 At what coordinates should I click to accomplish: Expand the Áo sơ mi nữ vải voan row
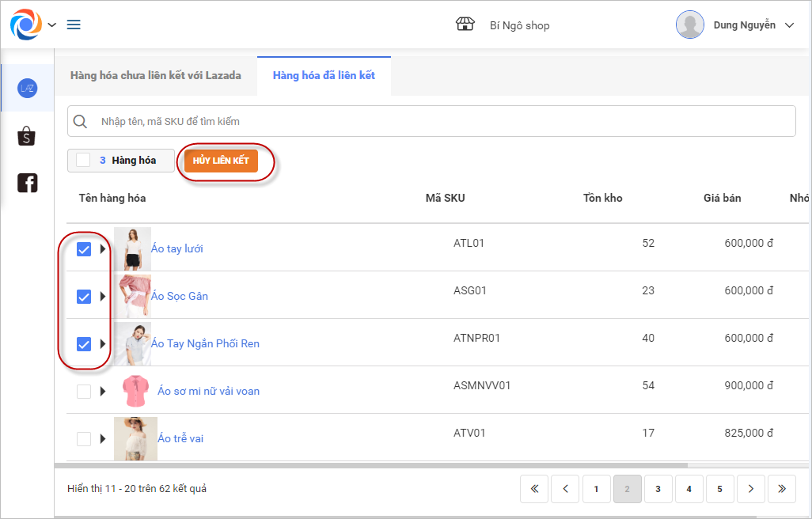pyautogui.click(x=103, y=392)
